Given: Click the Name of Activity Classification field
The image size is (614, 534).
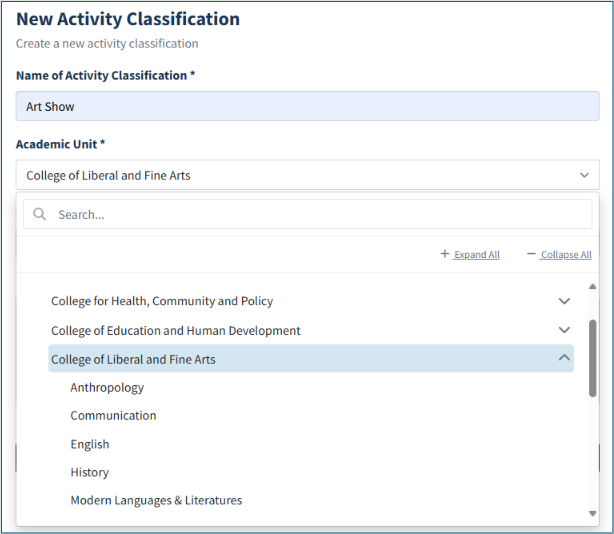Looking at the screenshot, I should point(307,106).
